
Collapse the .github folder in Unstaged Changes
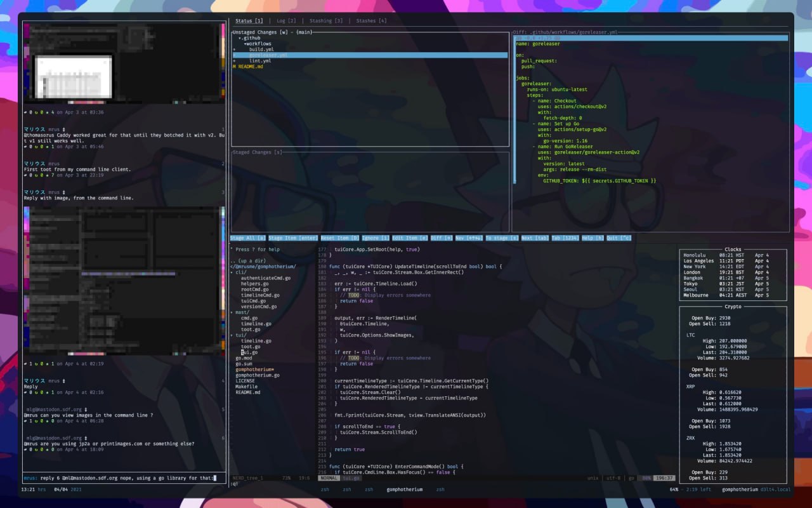pyautogui.click(x=239, y=38)
